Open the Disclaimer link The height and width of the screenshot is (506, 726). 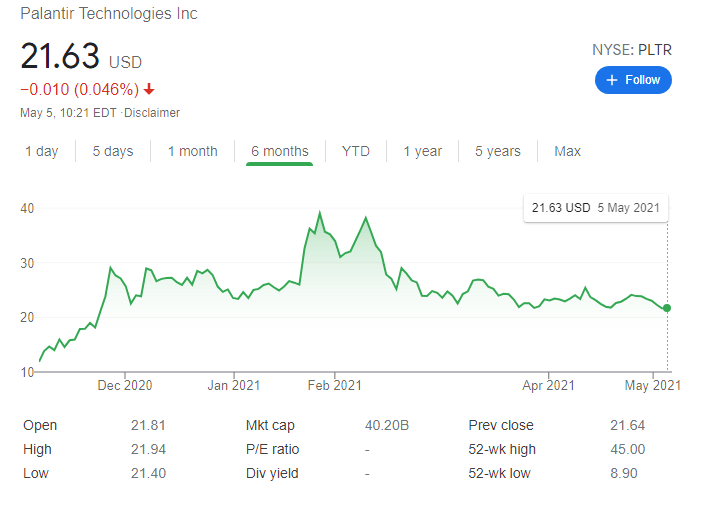(x=152, y=113)
